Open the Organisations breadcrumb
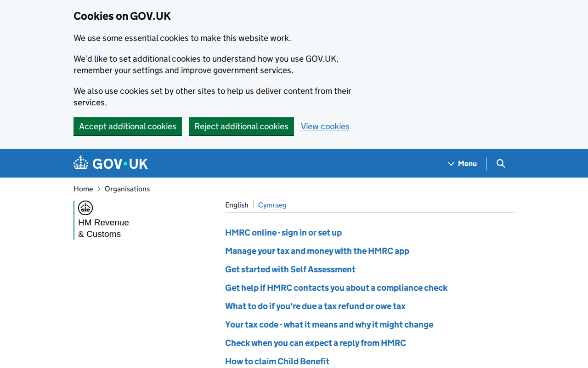Viewport: 588px width, 368px height. 127,189
